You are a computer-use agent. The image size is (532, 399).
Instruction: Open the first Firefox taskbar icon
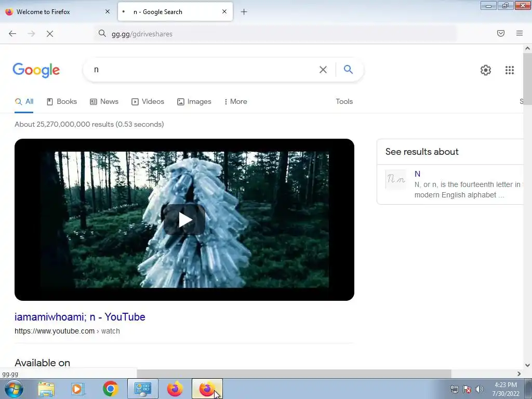[175, 389]
